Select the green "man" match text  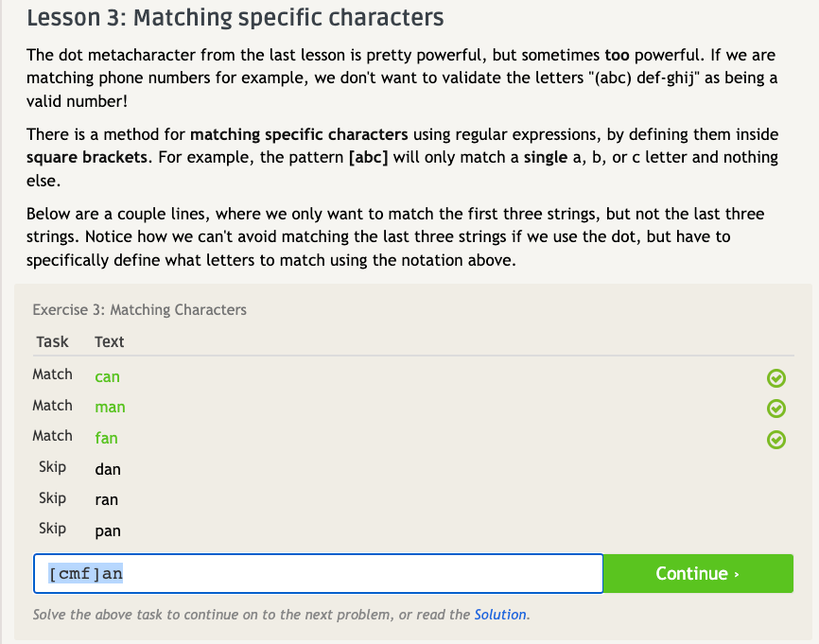point(110,407)
